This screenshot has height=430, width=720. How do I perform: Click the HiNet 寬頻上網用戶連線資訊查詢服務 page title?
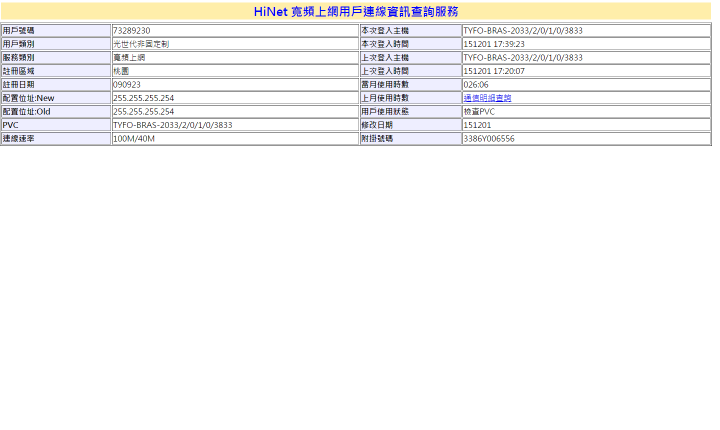pyautogui.click(x=356, y=11)
